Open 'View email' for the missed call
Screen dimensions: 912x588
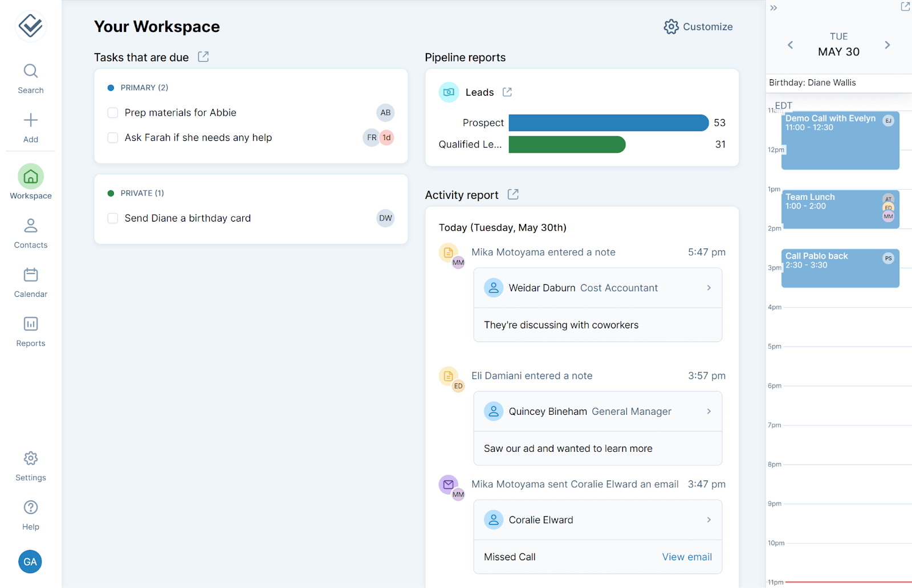686,557
